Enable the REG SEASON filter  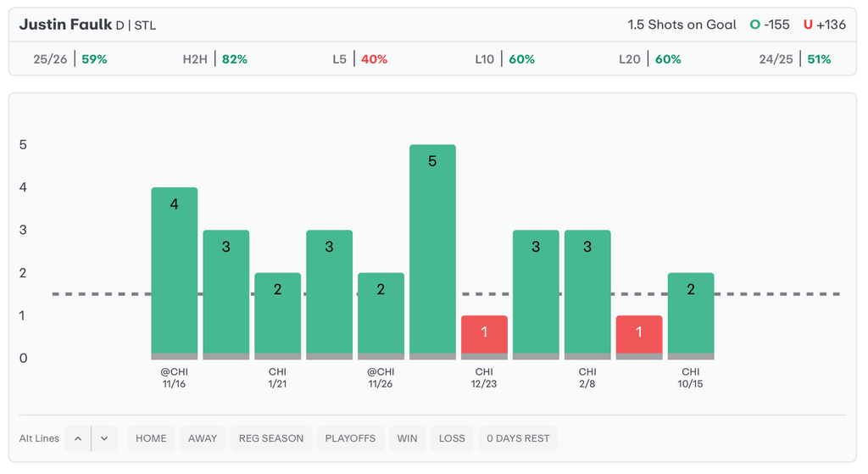click(x=271, y=438)
